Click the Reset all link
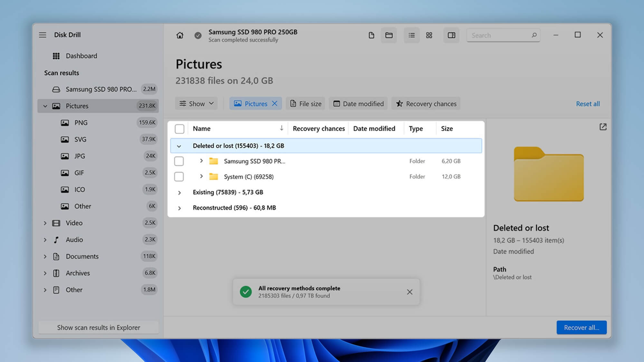Screen dimensions: 644x362 click(x=588, y=104)
